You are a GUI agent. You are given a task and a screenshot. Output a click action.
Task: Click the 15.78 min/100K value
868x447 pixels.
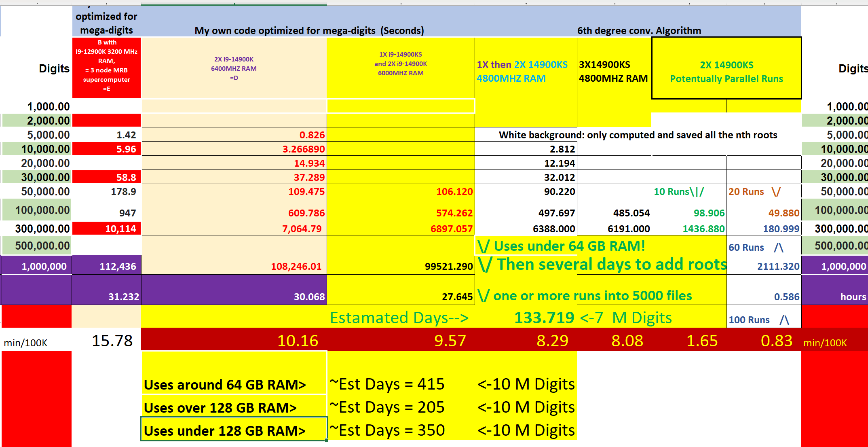[112, 341]
